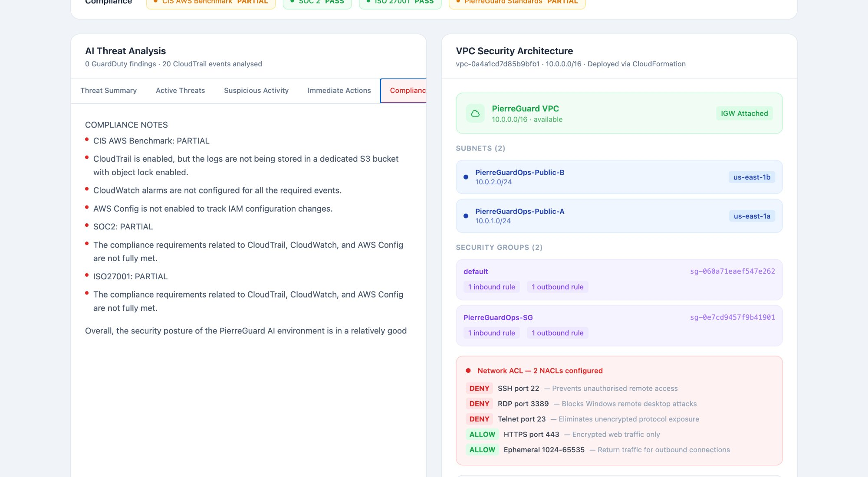Click the us-east-1a zone badge
Viewport: 868px width, 477px height.
pos(752,216)
